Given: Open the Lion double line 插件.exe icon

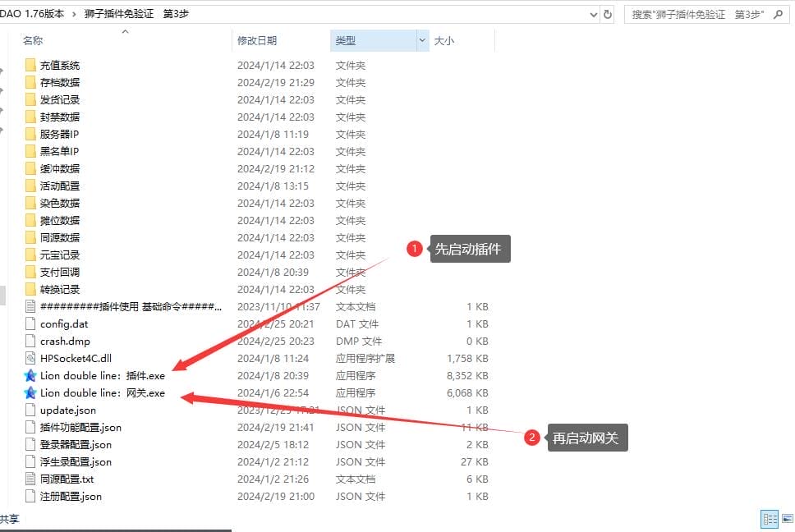Looking at the screenshot, I should 30,375.
